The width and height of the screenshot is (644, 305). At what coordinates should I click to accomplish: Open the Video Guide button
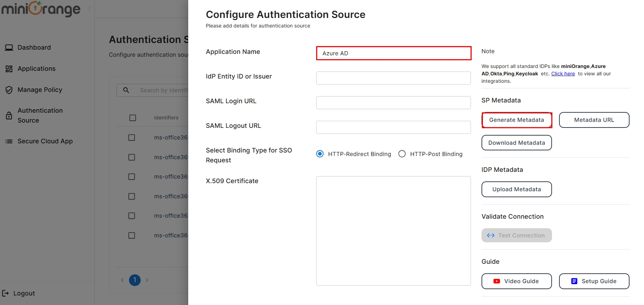[517, 281]
